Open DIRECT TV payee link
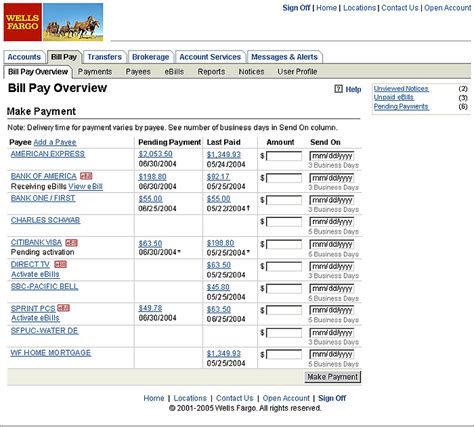This screenshot has width=474, height=427. 30,265
